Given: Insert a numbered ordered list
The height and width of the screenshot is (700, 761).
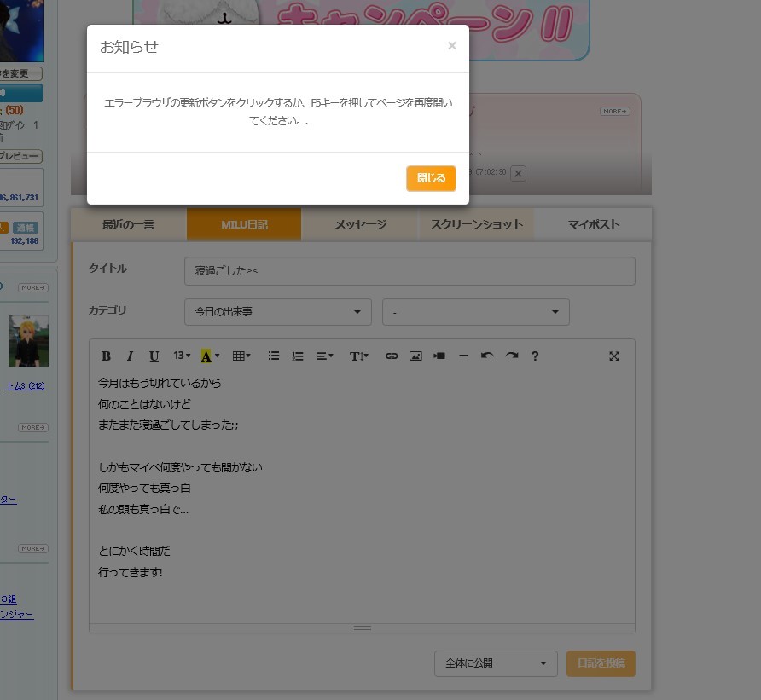Looking at the screenshot, I should tap(298, 356).
